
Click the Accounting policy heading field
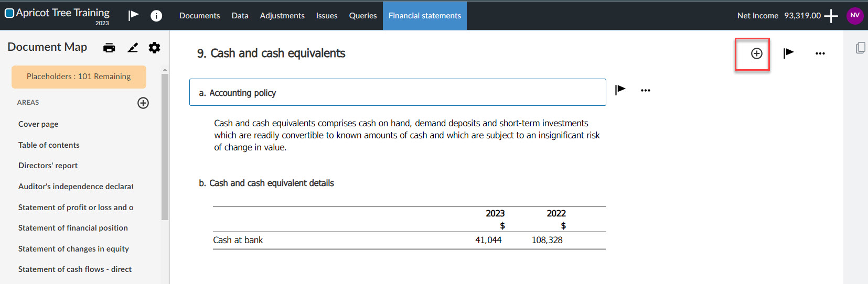point(398,92)
